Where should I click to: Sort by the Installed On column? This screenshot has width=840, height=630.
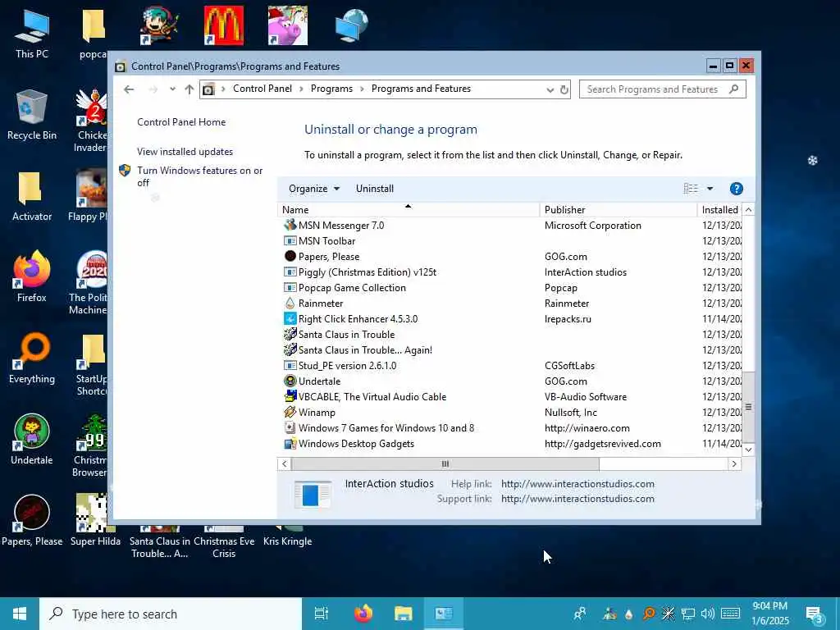720,209
